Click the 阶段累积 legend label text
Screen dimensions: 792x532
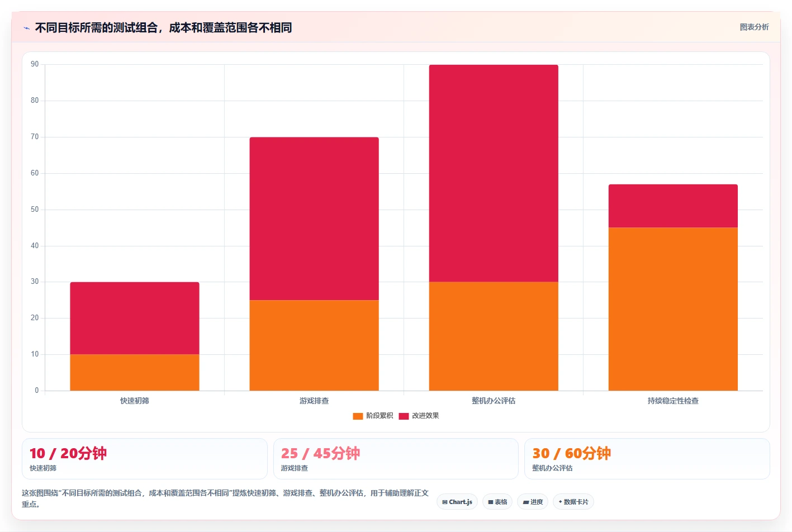380,416
